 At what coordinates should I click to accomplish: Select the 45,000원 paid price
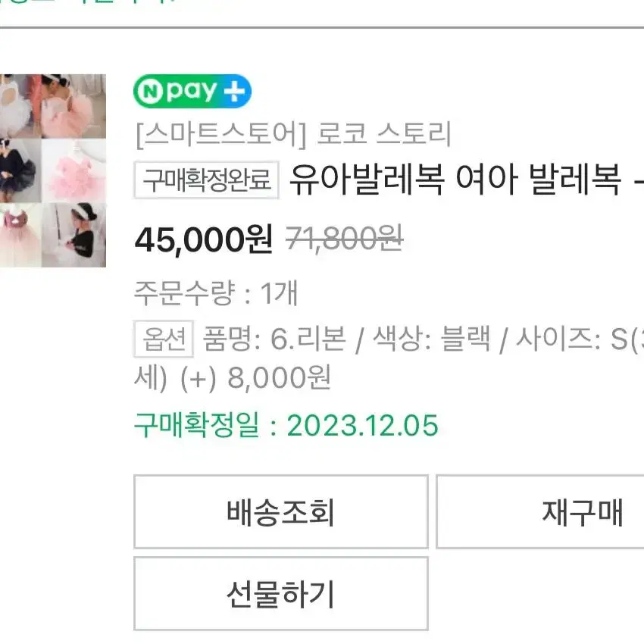point(203,240)
